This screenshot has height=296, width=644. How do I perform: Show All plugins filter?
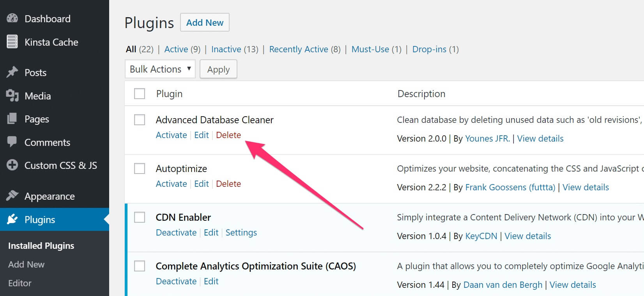tap(131, 49)
